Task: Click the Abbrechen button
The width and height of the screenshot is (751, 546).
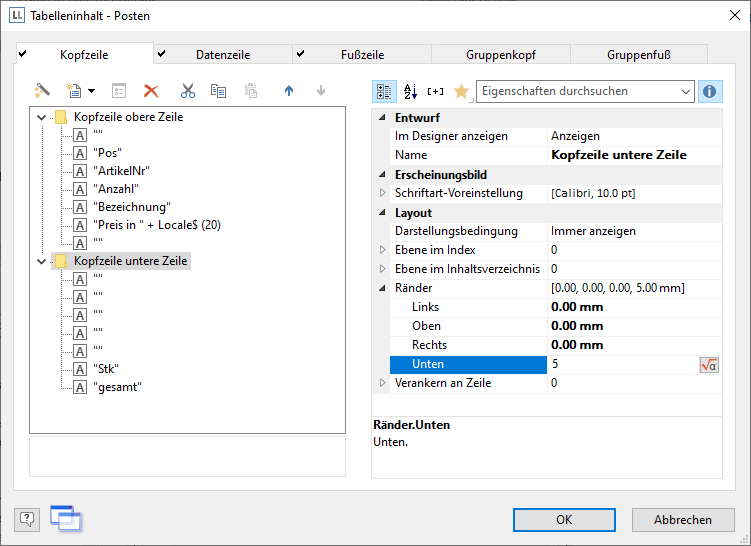Action: coord(683,520)
